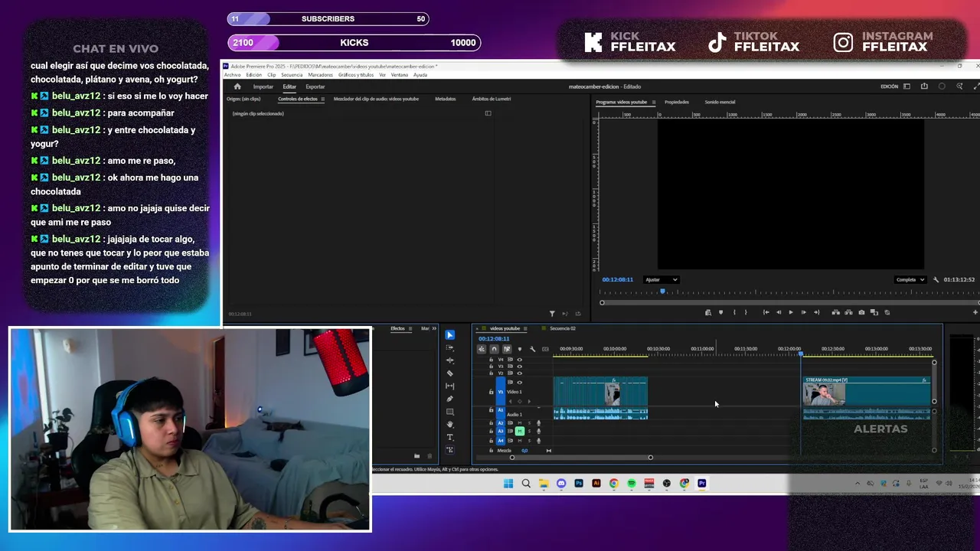
Task: Show hidden system tray icons
Action: 857,484
